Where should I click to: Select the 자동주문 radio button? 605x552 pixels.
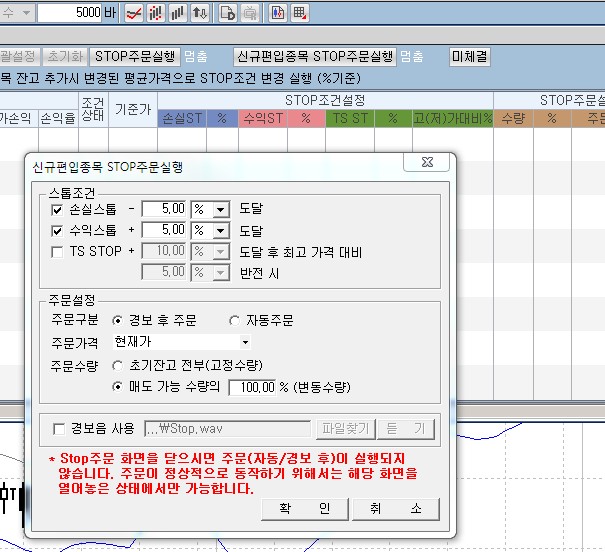click(x=235, y=320)
